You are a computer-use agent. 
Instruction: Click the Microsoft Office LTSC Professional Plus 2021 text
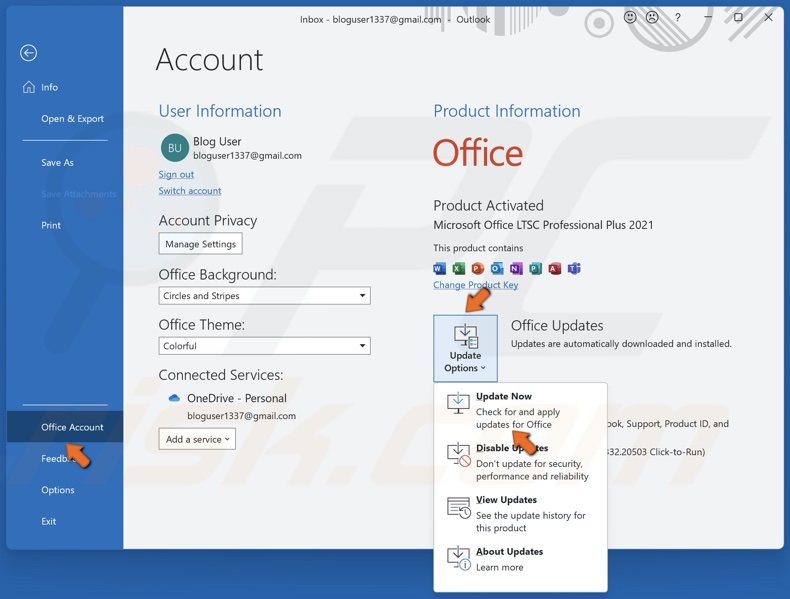click(543, 225)
